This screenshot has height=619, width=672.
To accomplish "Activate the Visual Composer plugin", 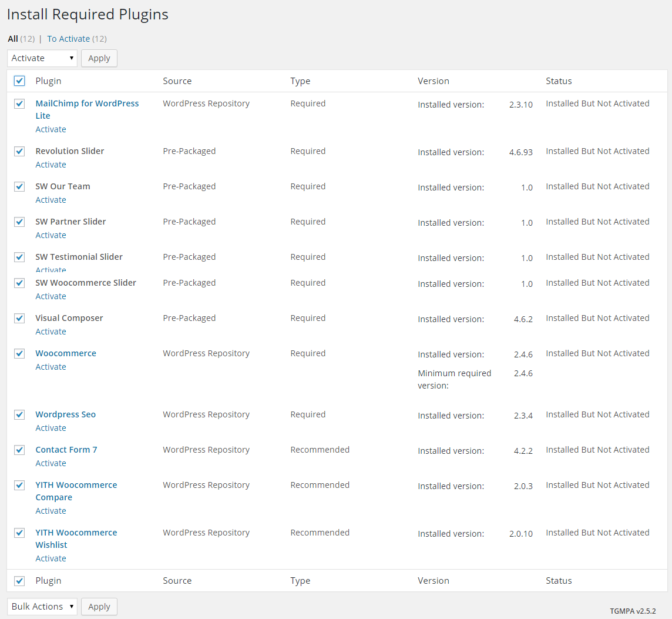I will click(x=51, y=332).
